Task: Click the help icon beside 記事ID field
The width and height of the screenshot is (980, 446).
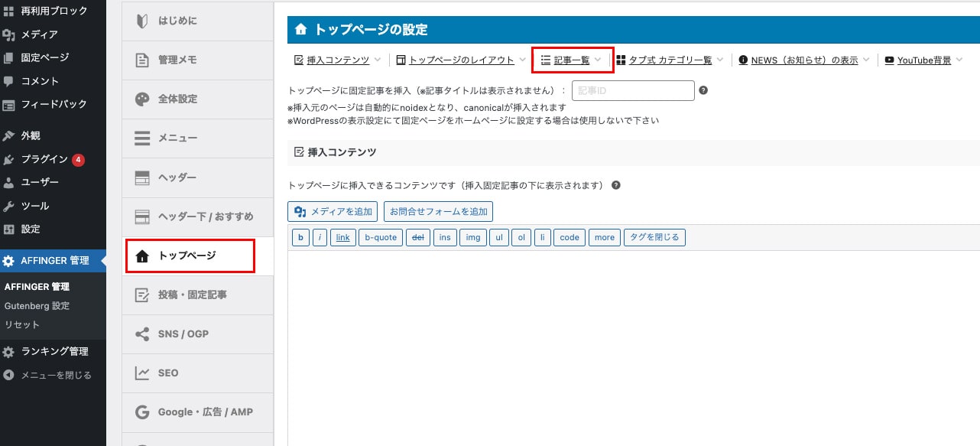Action: point(703,90)
